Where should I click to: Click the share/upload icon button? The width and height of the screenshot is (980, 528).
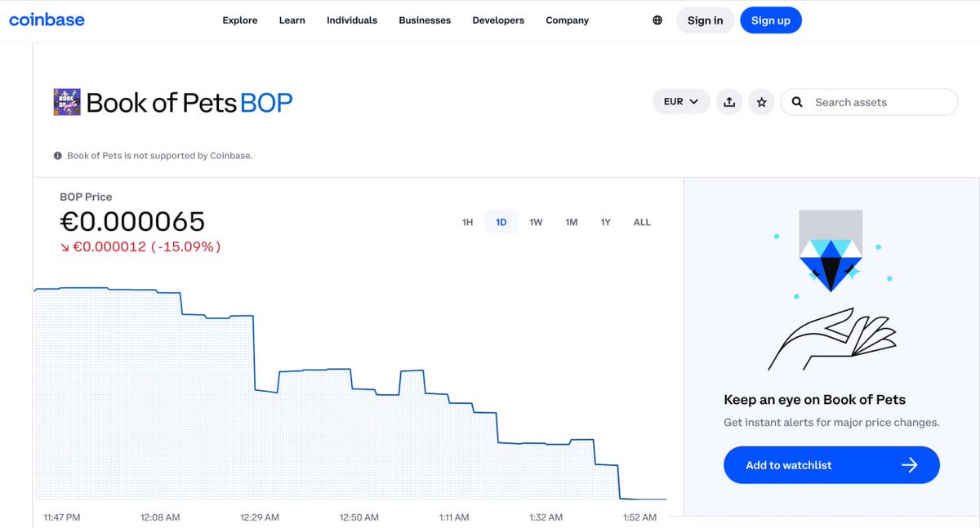tap(729, 102)
